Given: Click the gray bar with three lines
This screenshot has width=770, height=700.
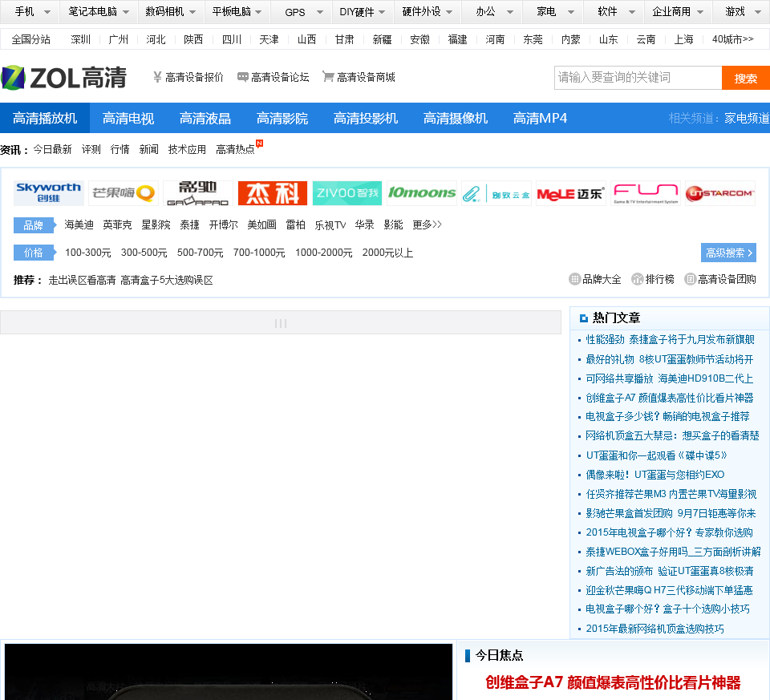Looking at the screenshot, I should pos(281,322).
